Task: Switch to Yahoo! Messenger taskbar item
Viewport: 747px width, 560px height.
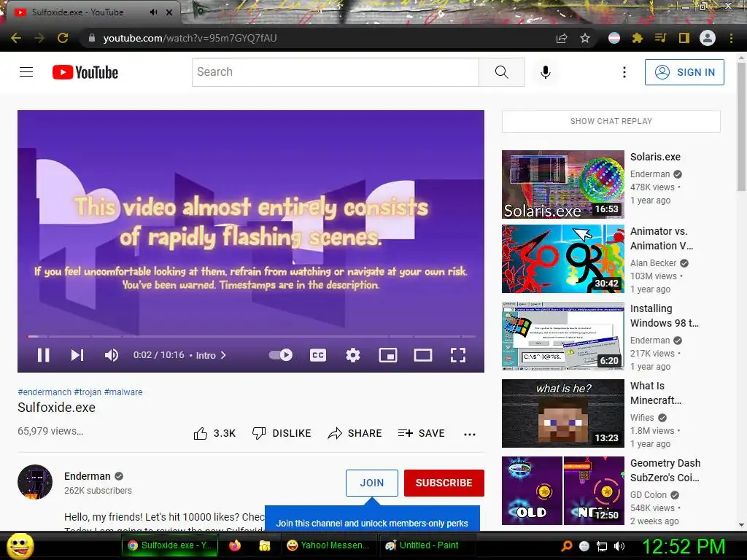Action: (328, 545)
